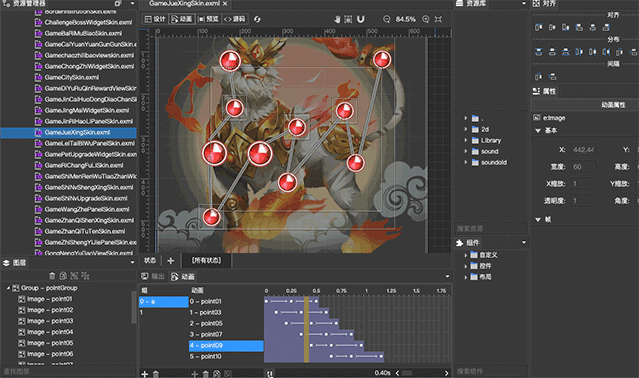Switch to the 源码 source code view
Screen dimensions: 639x378
(235, 19)
